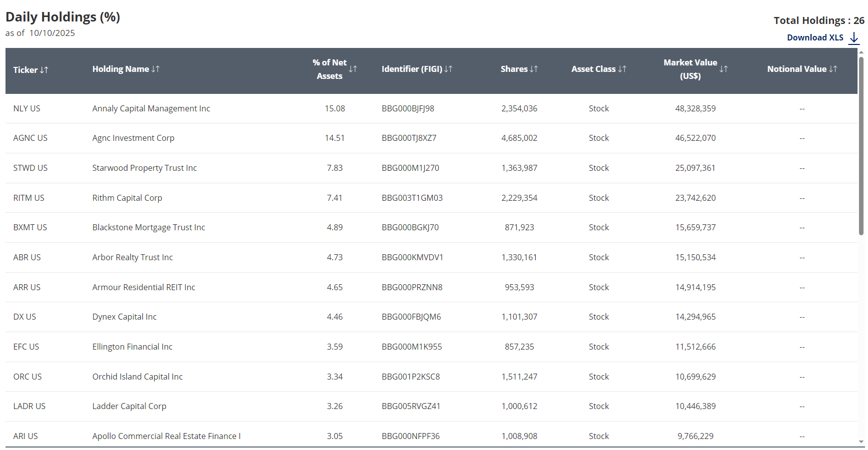The image size is (868, 450).
Task: Click the Dynex Capital Inc holding name
Action: tap(124, 317)
